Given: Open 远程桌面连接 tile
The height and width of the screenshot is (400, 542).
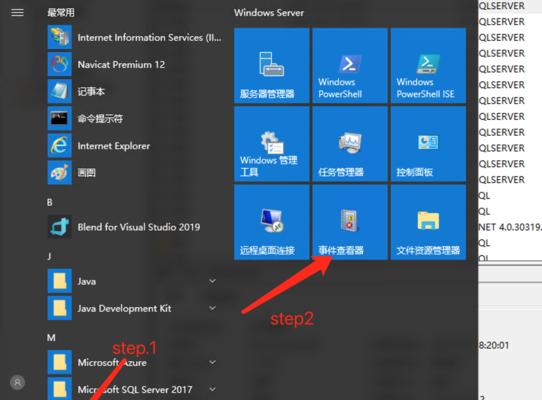Looking at the screenshot, I should click(x=271, y=222).
